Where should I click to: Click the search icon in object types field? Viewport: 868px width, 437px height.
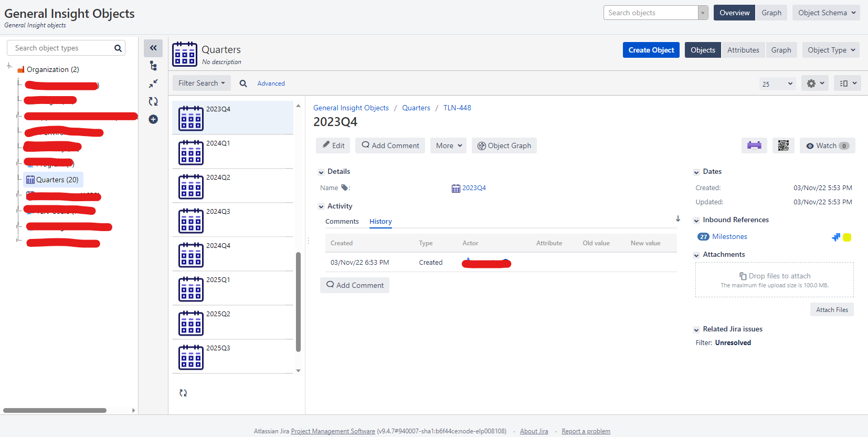(118, 48)
